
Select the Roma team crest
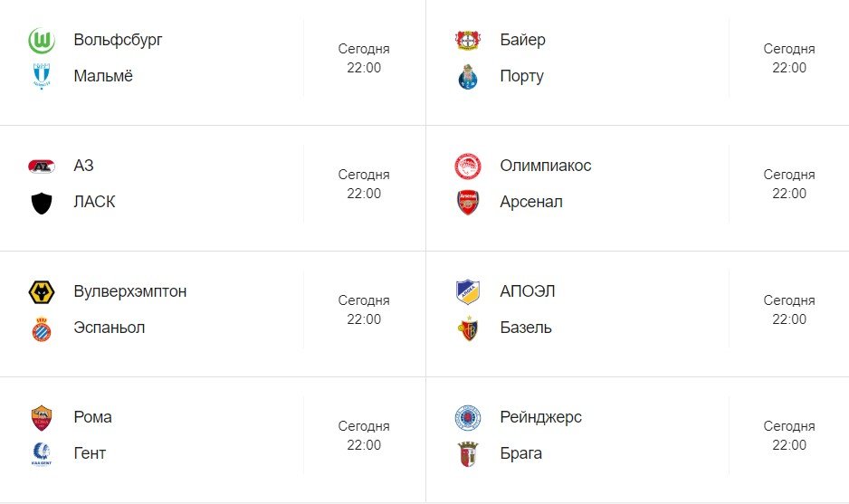point(42,418)
